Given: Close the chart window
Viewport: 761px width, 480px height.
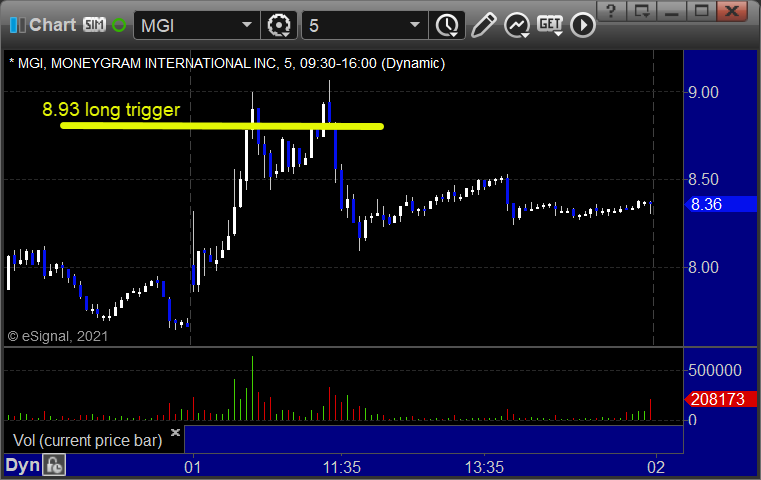Looking at the screenshot, I should pyautogui.click(x=731, y=10).
